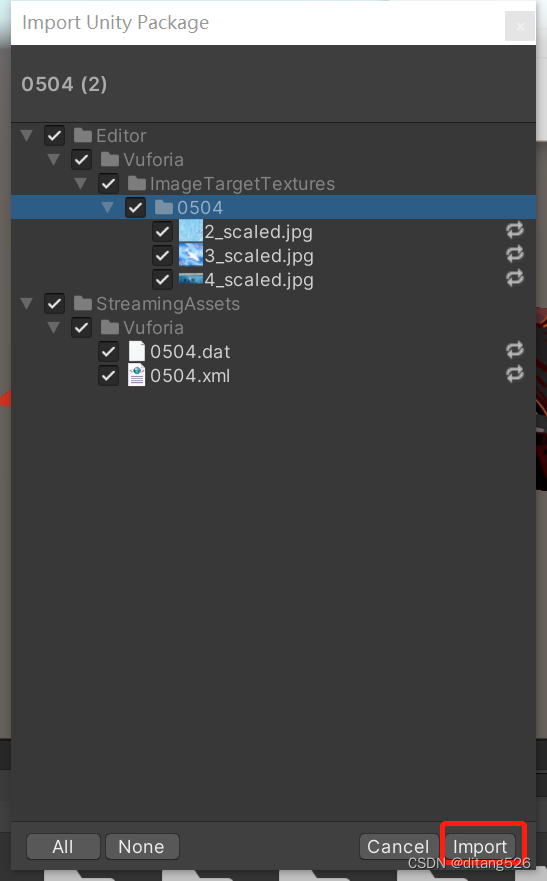The height and width of the screenshot is (881, 547).
Task: Uncheck the Editor folder checkbox
Action: click(x=54, y=135)
